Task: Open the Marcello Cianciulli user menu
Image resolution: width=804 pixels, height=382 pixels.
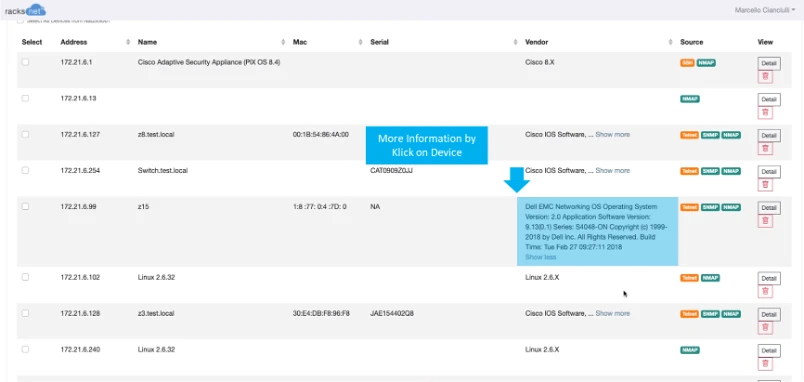Action: (765, 10)
